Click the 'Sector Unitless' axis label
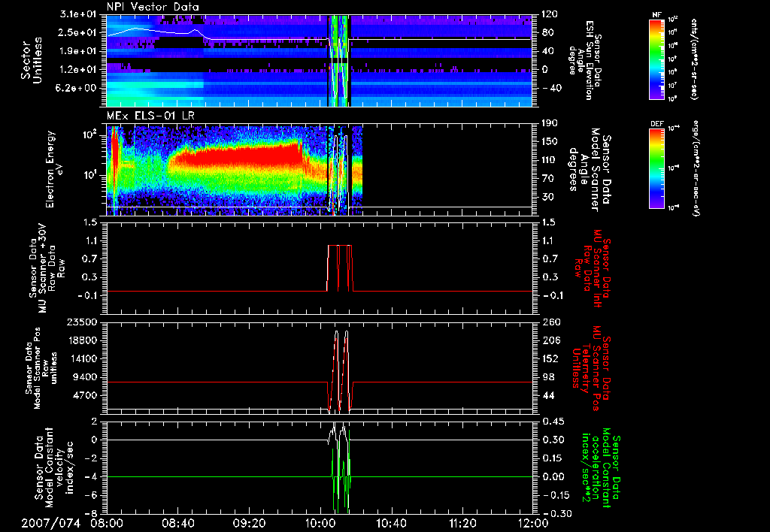This screenshot has height=532, width=770. pos(32,60)
